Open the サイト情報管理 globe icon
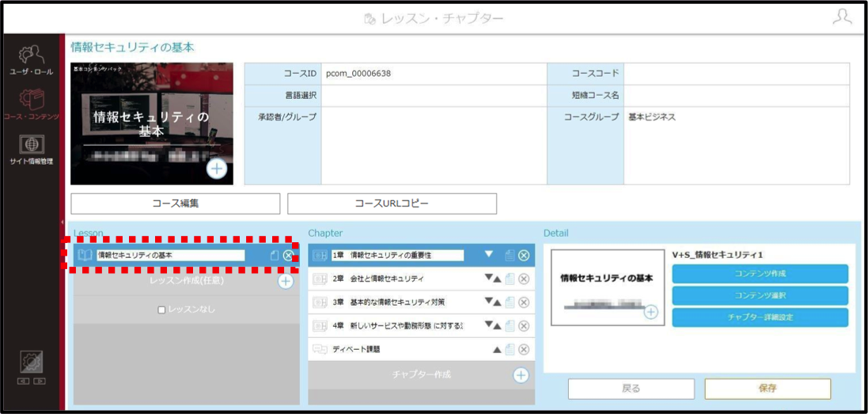Screen dimensions: 868x414 (x=31, y=148)
